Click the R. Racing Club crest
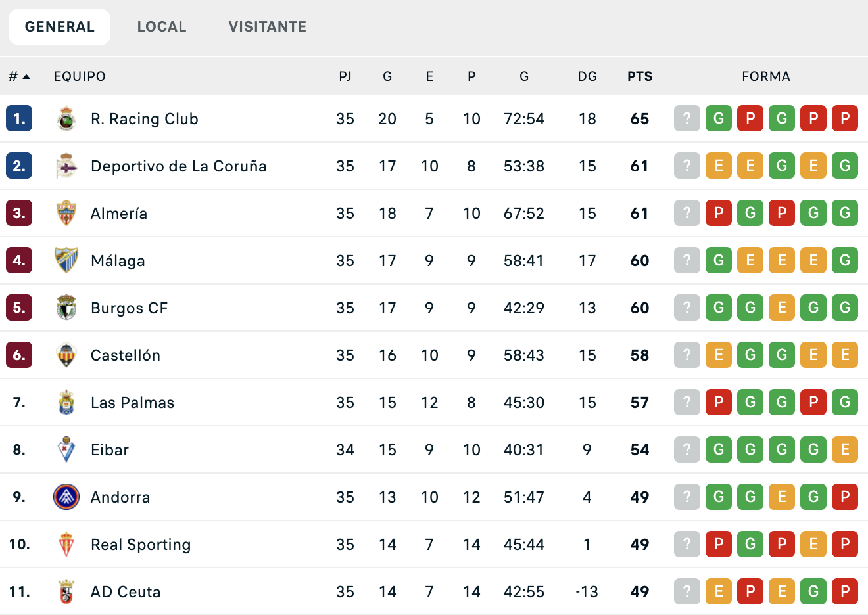 [x=66, y=118]
